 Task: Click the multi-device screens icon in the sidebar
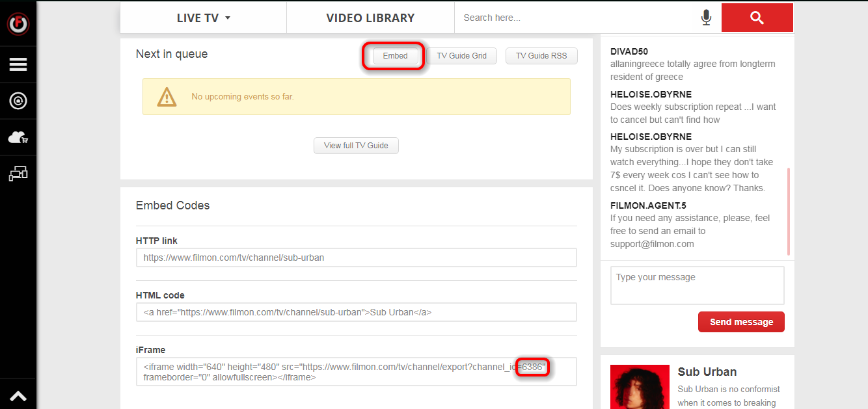(x=18, y=174)
